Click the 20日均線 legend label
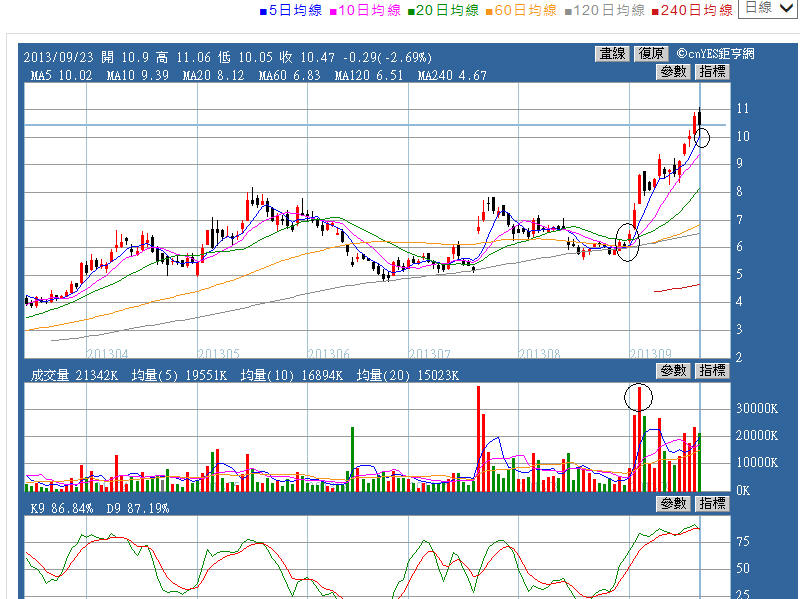Screen dimensions: 800x599 click(x=447, y=10)
